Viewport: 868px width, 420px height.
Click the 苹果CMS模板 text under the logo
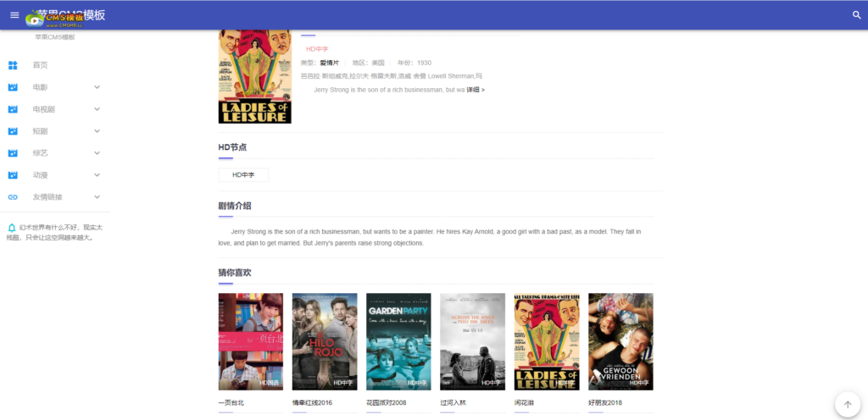(x=55, y=37)
